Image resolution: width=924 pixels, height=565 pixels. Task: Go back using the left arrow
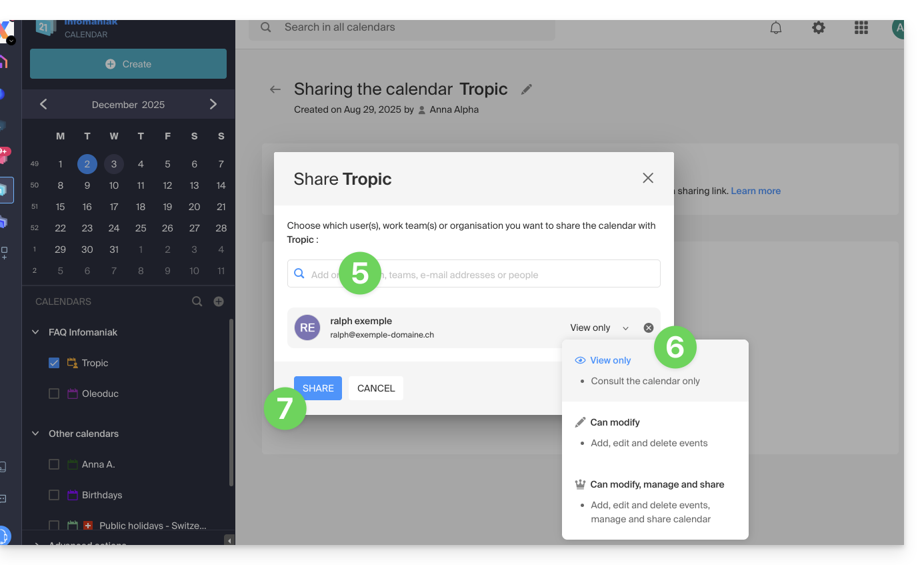pos(275,89)
